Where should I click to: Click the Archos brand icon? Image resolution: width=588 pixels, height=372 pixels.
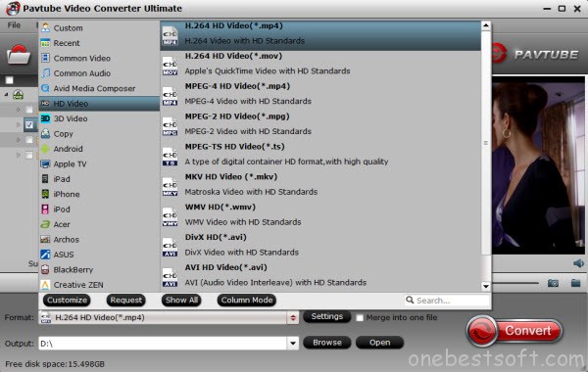pyautogui.click(x=45, y=240)
